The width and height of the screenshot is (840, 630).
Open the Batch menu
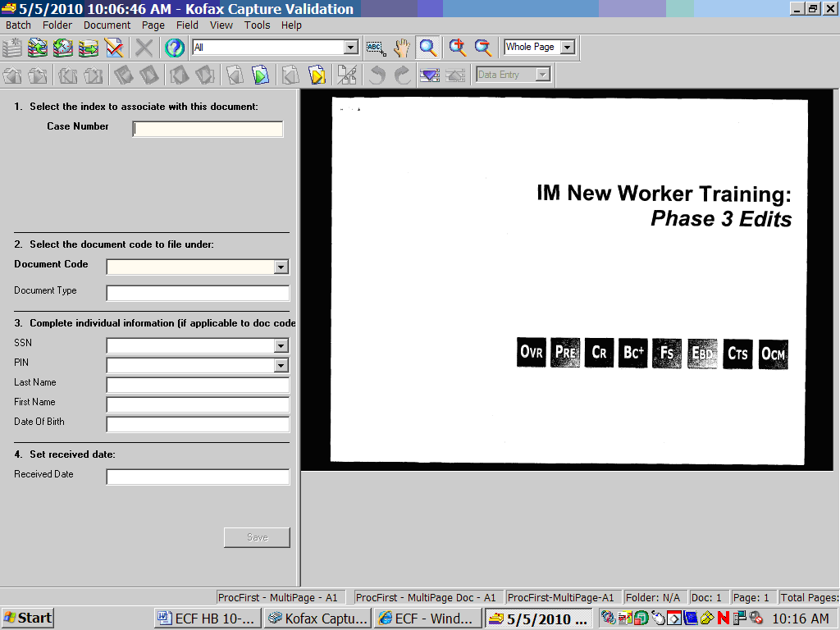tap(18, 25)
